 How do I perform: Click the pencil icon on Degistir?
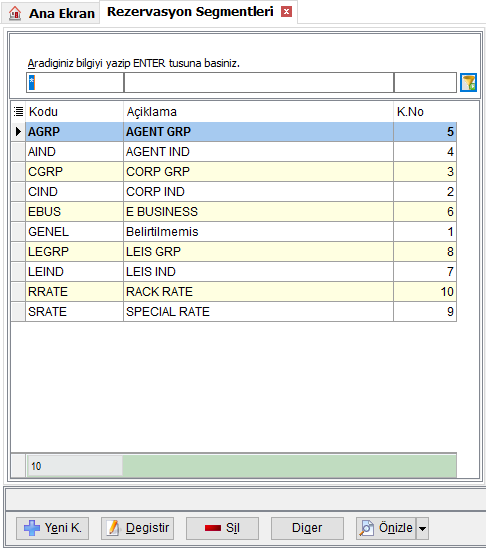point(113,528)
